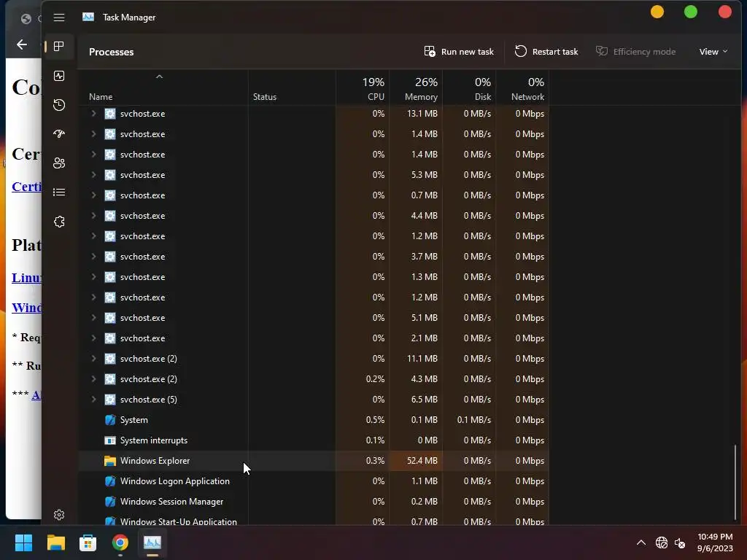Open Task Manager Settings gear icon
The height and width of the screenshot is (560, 747).
click(59, 515)
